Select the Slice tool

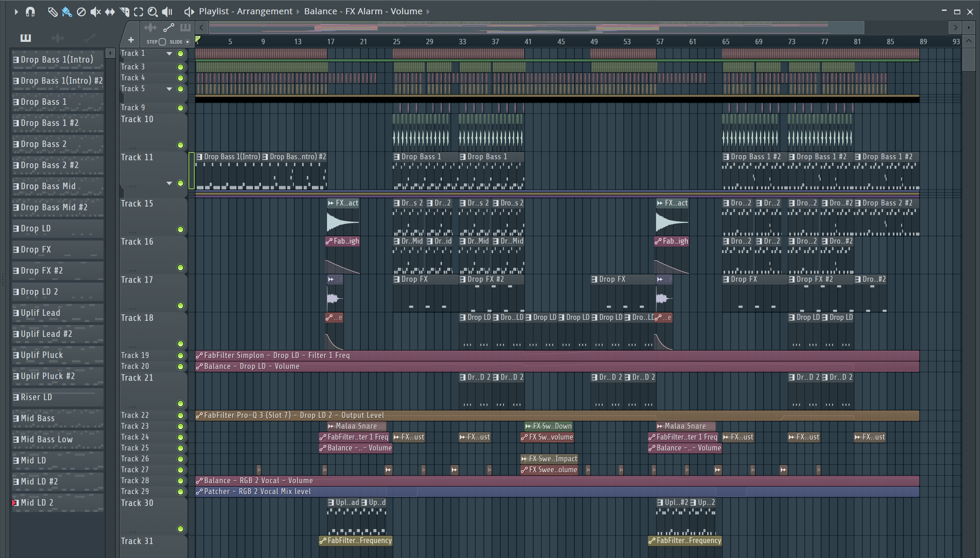click(124, 12)
